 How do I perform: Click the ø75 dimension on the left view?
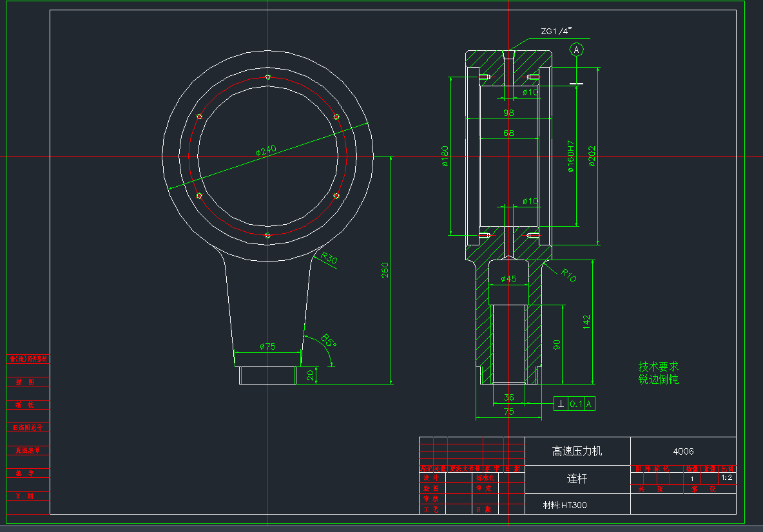[267, 347]
